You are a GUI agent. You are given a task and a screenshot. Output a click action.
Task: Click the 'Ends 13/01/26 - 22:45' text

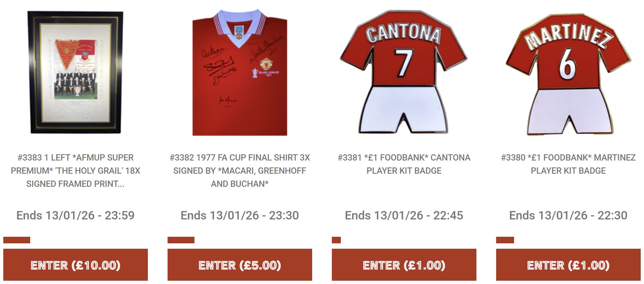pos(404,215)
